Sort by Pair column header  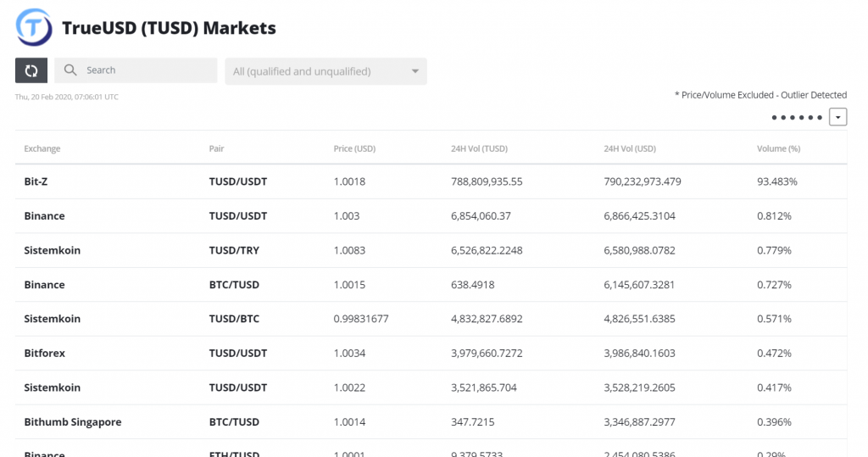[216, 148]
